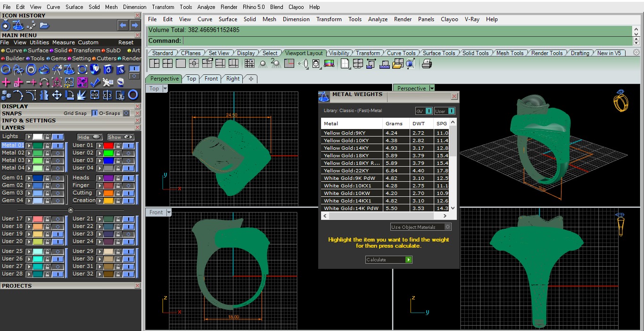Close the Metal Weights panel
Screen dimensions: 644x331
point(454,96)
